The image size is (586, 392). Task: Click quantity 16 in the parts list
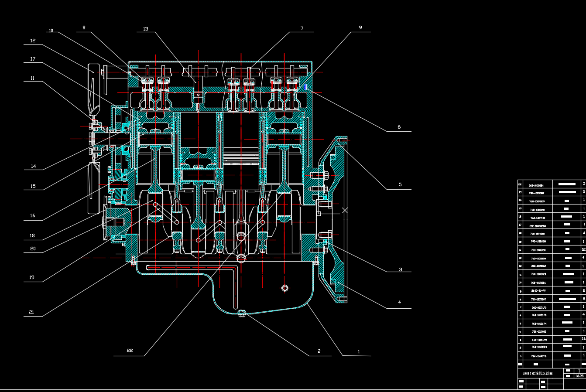(x=583, y=338)
